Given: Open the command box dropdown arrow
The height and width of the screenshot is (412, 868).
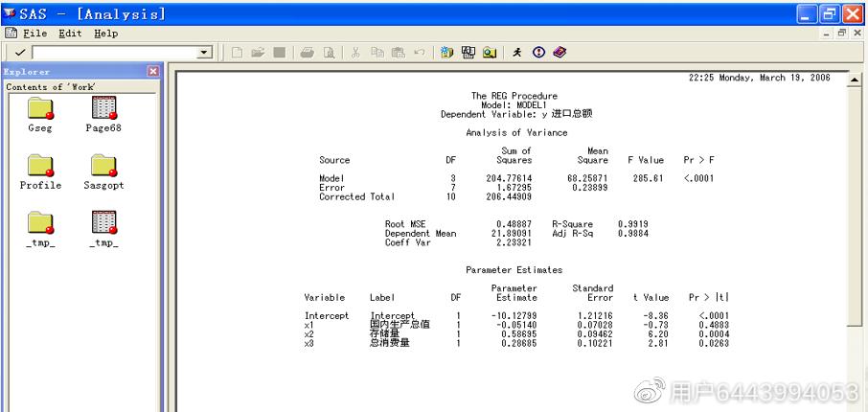Looking at the screenshot, I should click(205, 53).
